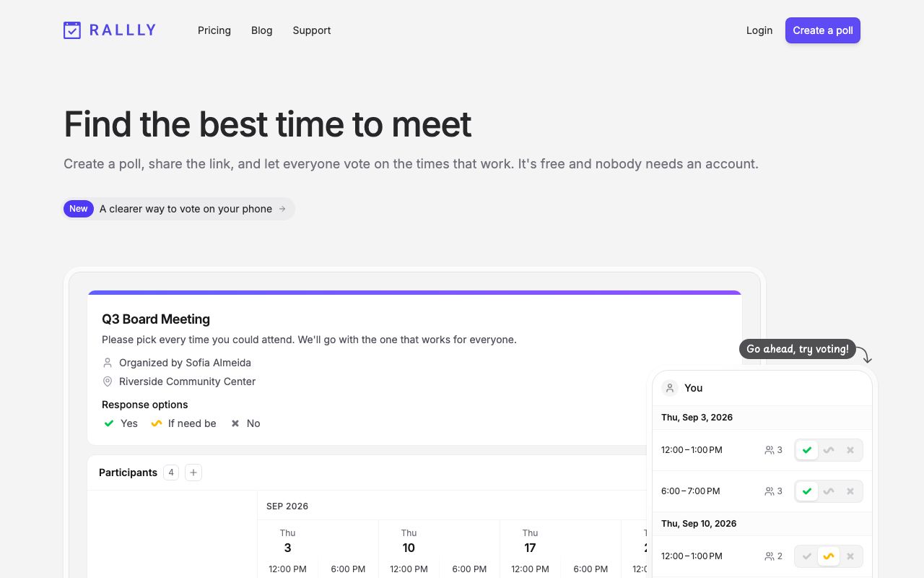Click the participant count icon for 12:00–1:00 PM Sep 10

click(x=770, y=556)
